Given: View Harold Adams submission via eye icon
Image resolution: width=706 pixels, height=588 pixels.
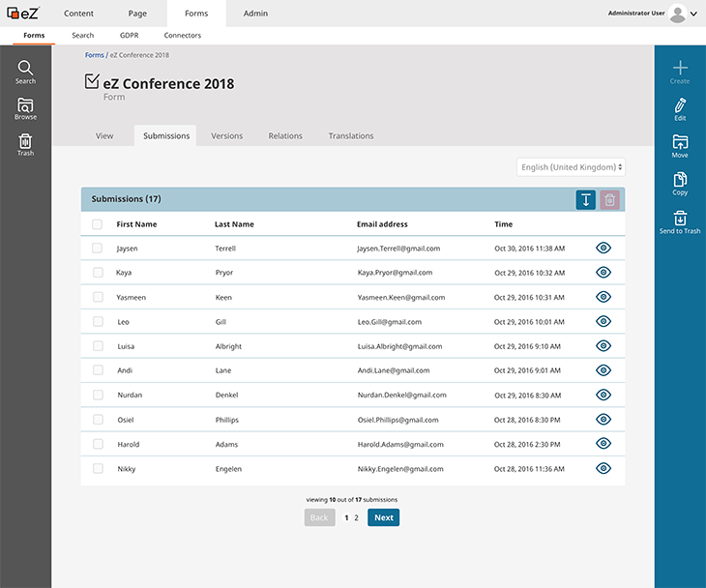Looking at the screenshot, I should click(603, 444).
